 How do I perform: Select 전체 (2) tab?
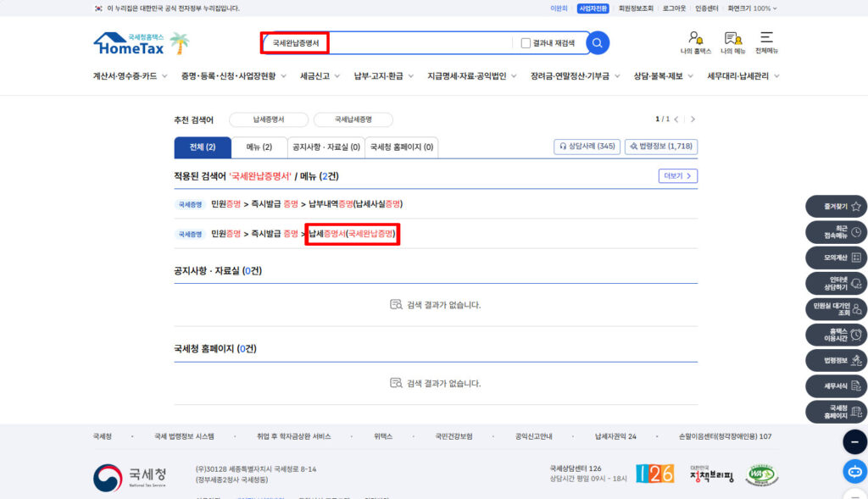point(203,147)
